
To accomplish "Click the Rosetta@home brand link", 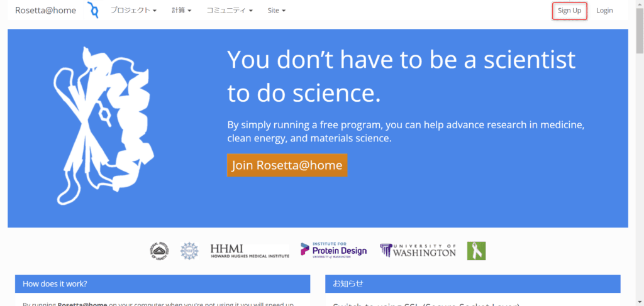I will pyautogui.click(x=45, y=11).
